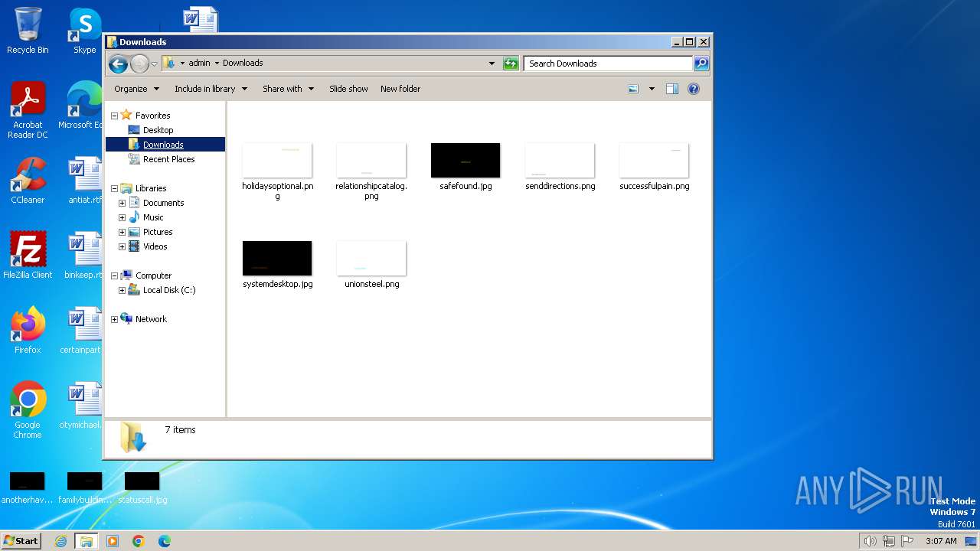The image size is (980, 551).
Task: Create a New folder
Action: coord(400,89)
